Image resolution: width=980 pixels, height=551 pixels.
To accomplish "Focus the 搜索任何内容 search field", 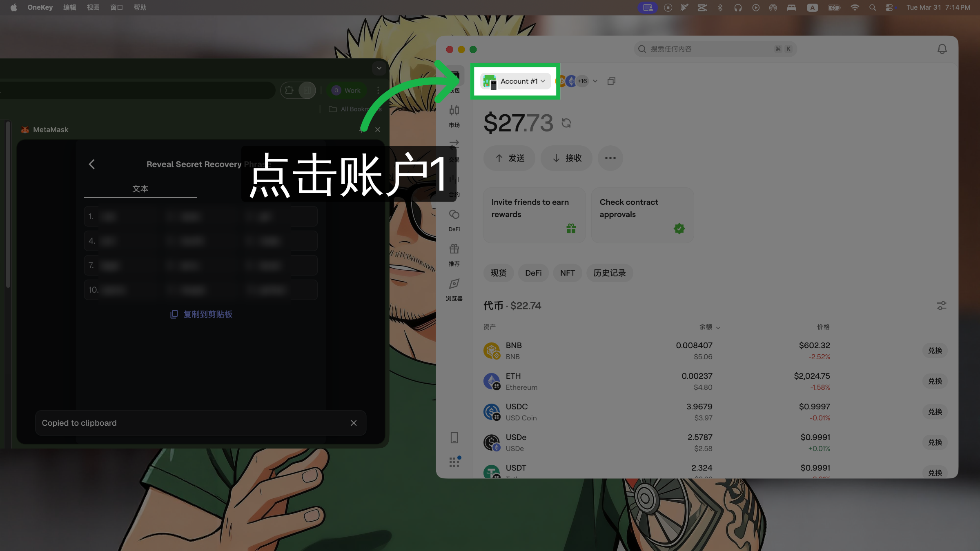I will (x=715, y=49).
